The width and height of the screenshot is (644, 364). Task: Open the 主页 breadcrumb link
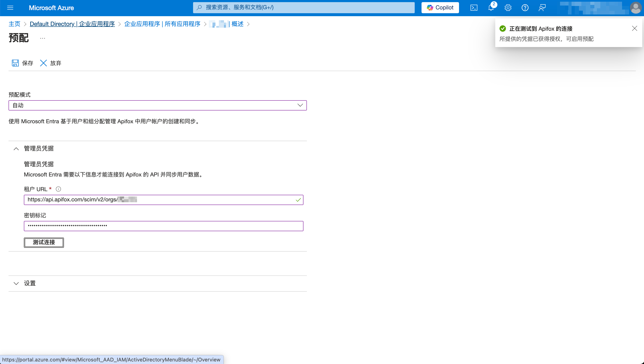(14, 24)
